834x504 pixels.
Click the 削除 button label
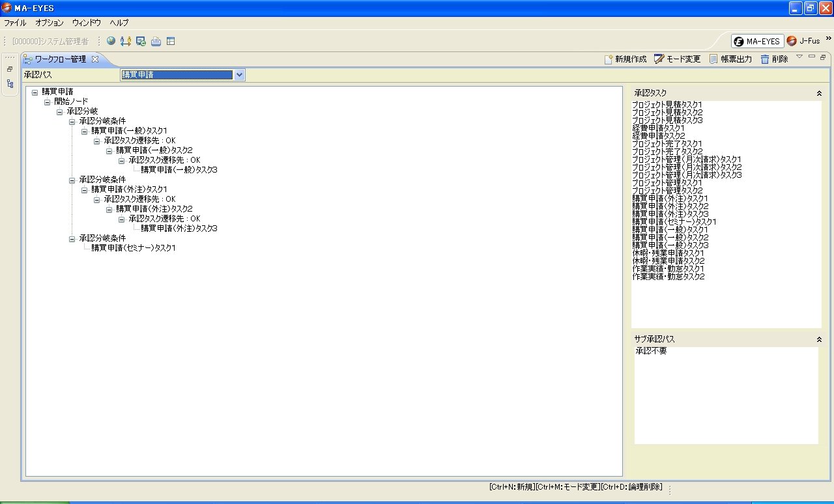coord(780,59)
